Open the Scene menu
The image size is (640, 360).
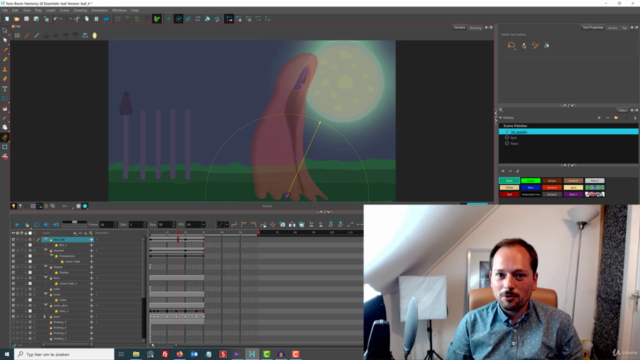pos(64,10)
